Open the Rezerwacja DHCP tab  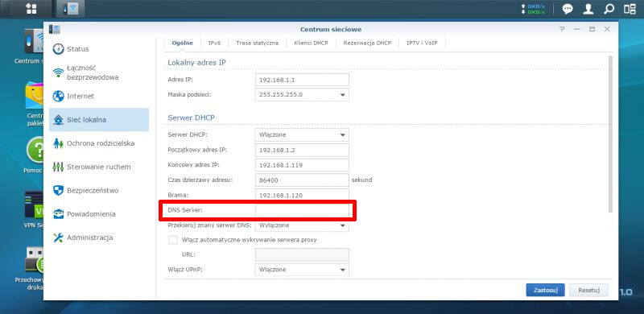click(367, 43)
